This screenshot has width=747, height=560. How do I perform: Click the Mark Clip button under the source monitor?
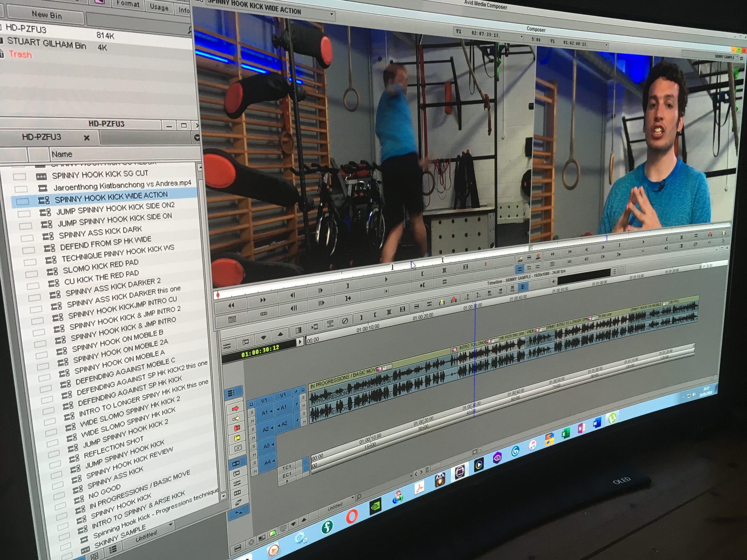tap(444, 270)
